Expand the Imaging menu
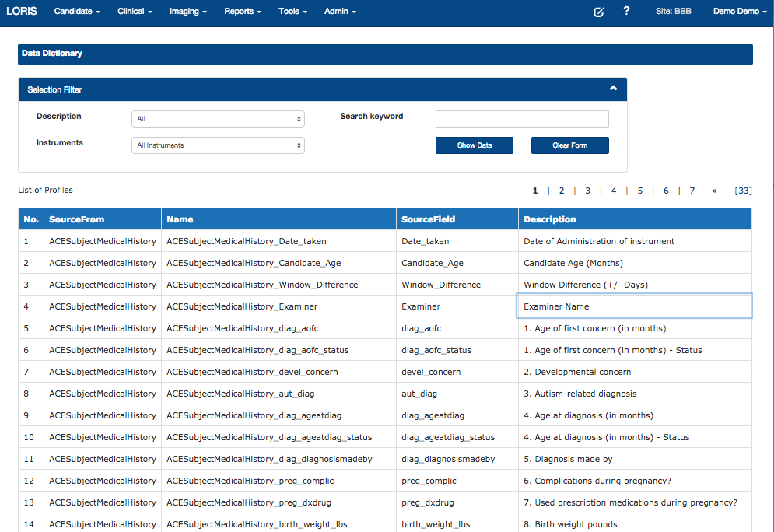Viewport: 774px width, 532px height. coord(187,12)
